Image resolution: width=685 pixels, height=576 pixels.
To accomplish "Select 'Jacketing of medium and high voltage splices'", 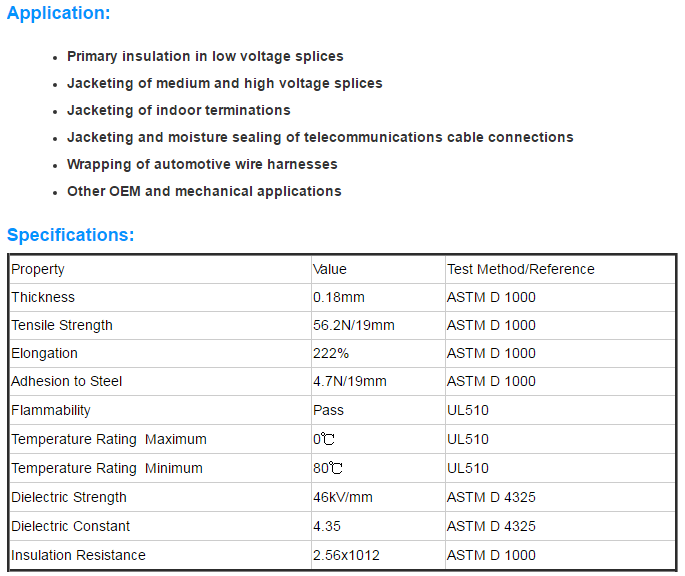I will pyautogui.click(x=225, y=83).
